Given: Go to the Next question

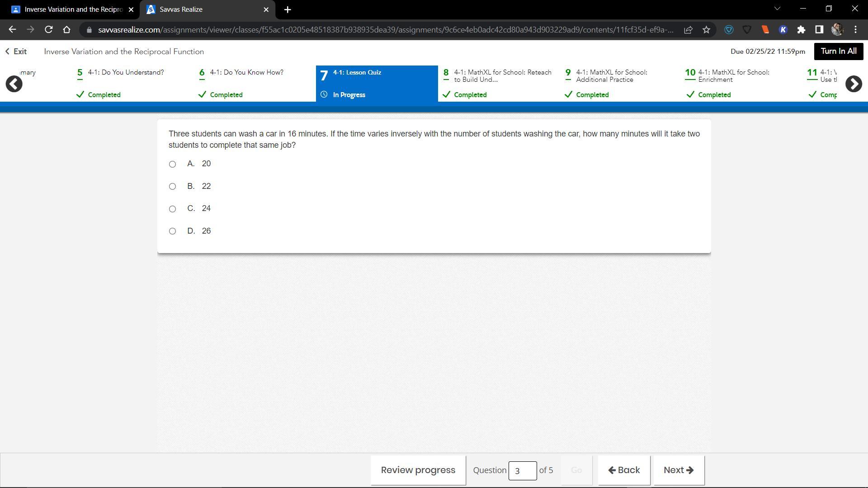Looking at the screenshot, I should click(x=678, y=470).
